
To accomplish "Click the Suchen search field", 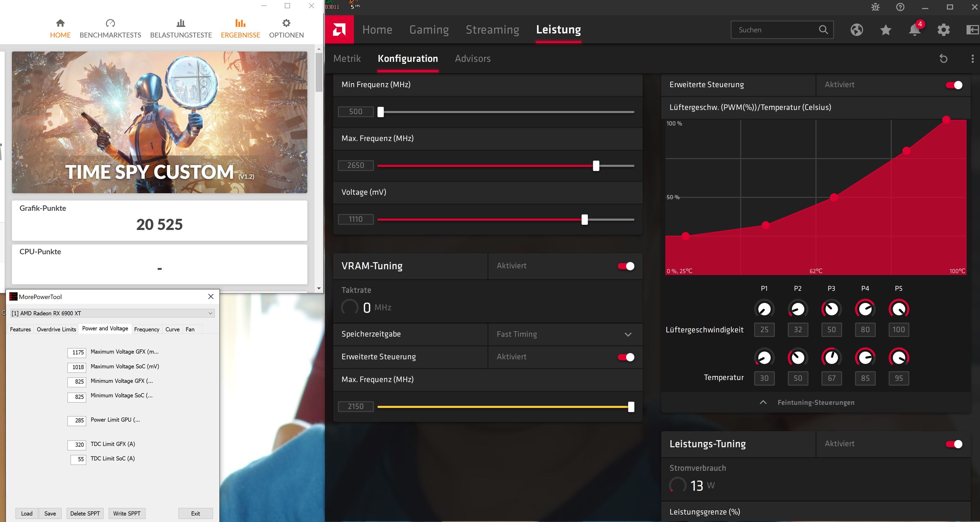I will click(x=782, y=30).
